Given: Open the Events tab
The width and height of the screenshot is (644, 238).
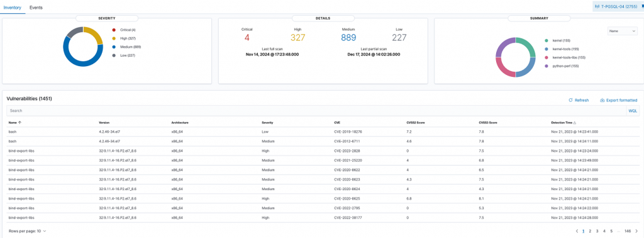Looking at the screenshot, I should click(36, 8).
